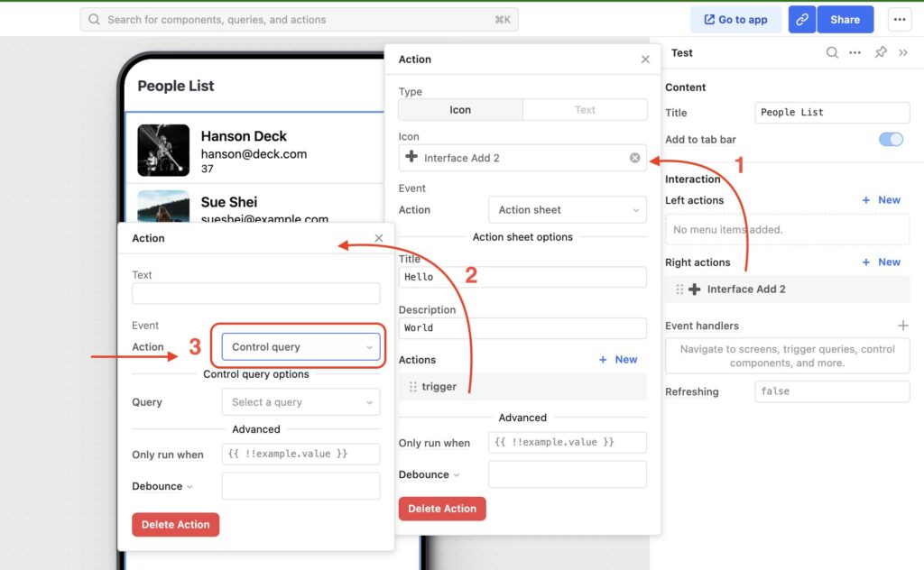Click Delete Action in the front modal

coord(175,524)
